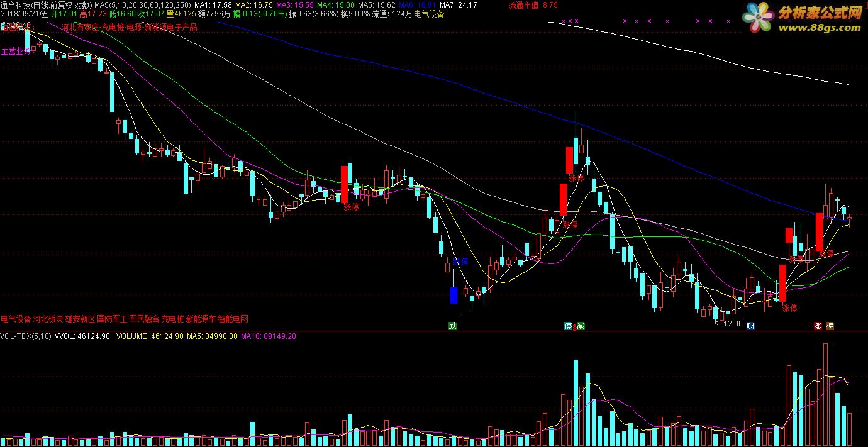Click the green 减 event marker icon
868x447 pixels.
(x=581, y=326)
